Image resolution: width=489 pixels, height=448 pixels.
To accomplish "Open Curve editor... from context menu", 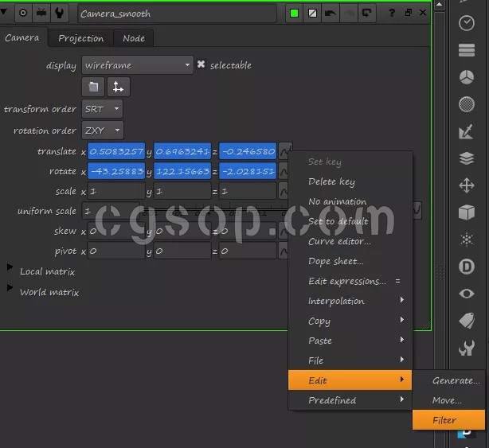I will (x=350, y=241).
